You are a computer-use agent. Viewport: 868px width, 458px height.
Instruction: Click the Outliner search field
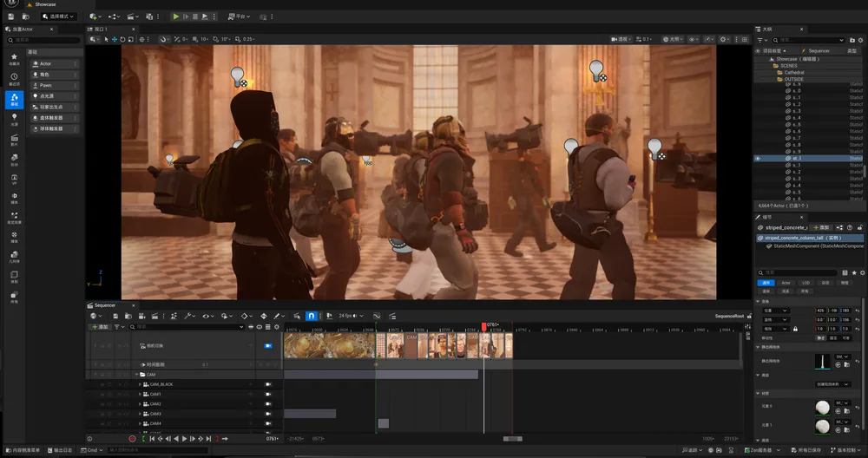[808, 40]
